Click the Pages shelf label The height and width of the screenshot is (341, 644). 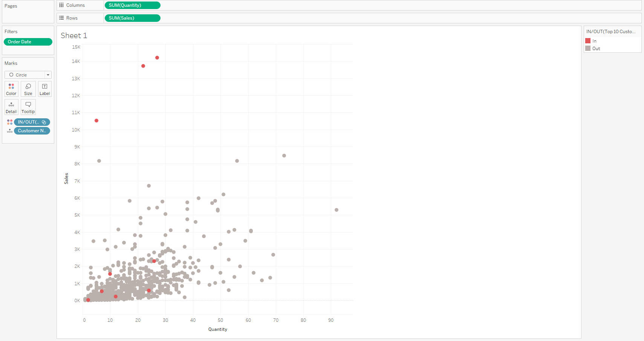(x=11, y=6)
